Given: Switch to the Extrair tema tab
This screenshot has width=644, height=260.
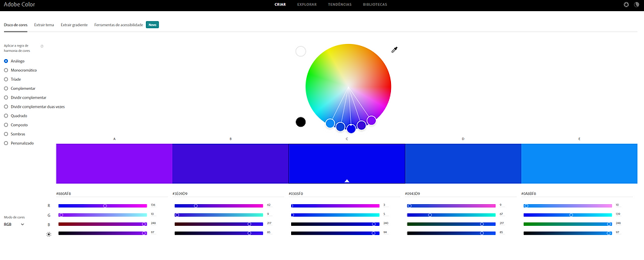Looking at the screenshot, I should pos(44,25).
